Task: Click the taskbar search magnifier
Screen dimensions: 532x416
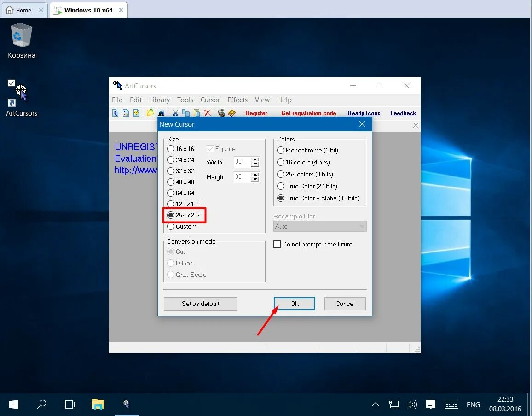Action: (x=41, y=404)
